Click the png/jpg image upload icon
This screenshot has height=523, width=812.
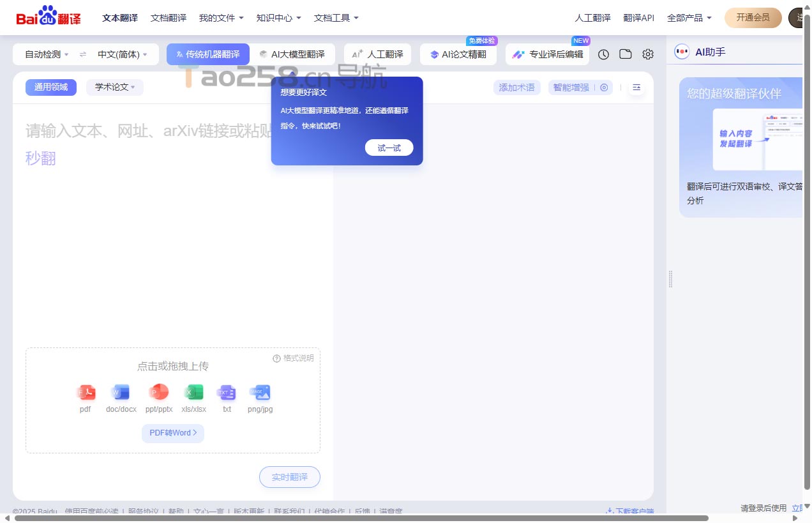pos(260,392)
